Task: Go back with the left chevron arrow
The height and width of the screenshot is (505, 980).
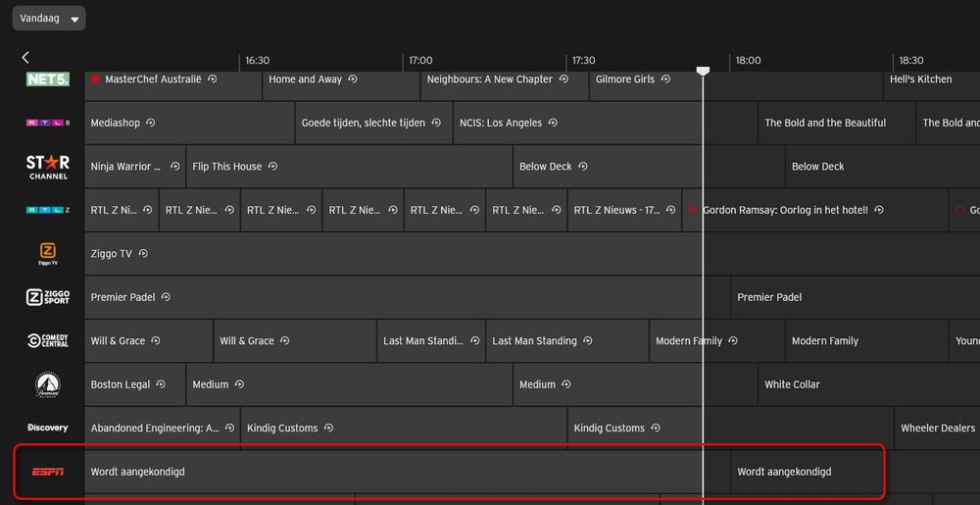Action: [25, 58]
